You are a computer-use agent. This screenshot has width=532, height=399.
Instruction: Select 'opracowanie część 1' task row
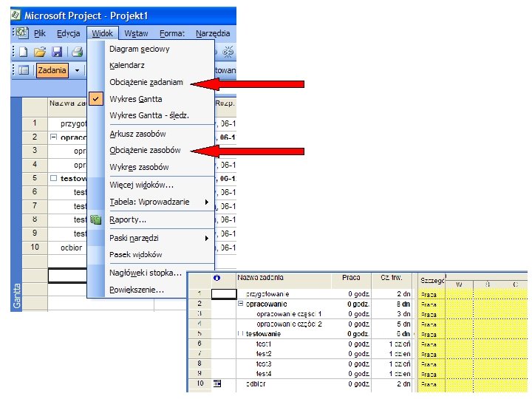[289, 314]
